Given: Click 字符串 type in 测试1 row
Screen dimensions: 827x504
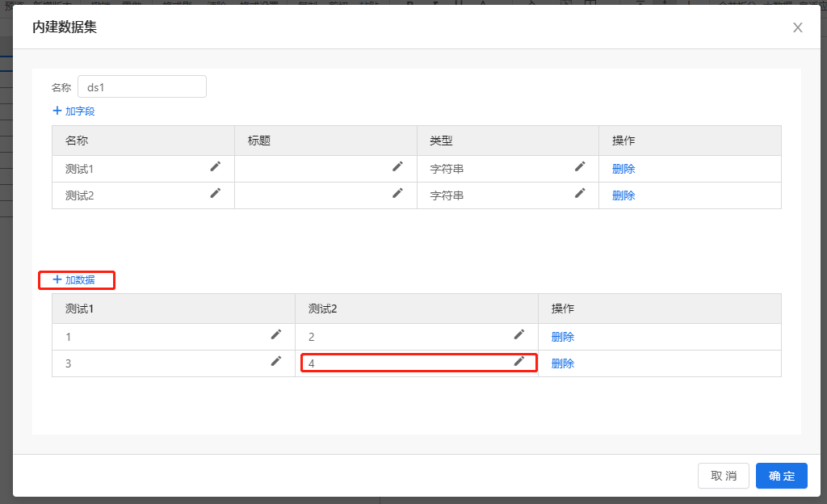Looking at the screenshot, I should pyautogui.click(x=447, y=170).
